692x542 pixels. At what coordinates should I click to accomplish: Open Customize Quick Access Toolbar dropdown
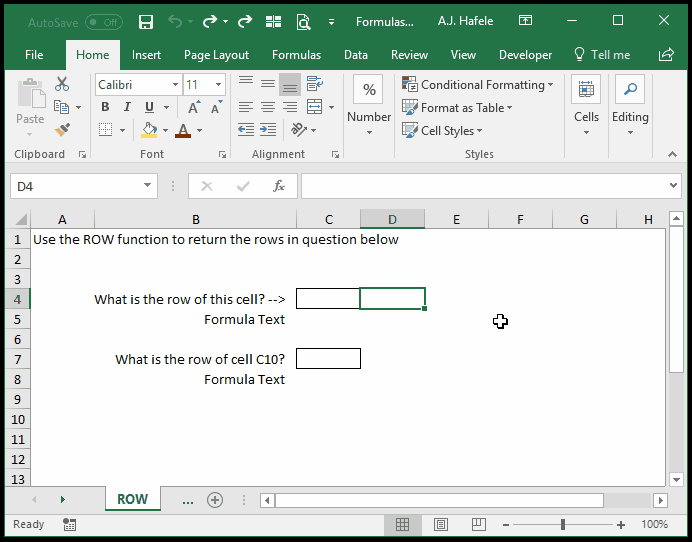[x=331, y=22]
